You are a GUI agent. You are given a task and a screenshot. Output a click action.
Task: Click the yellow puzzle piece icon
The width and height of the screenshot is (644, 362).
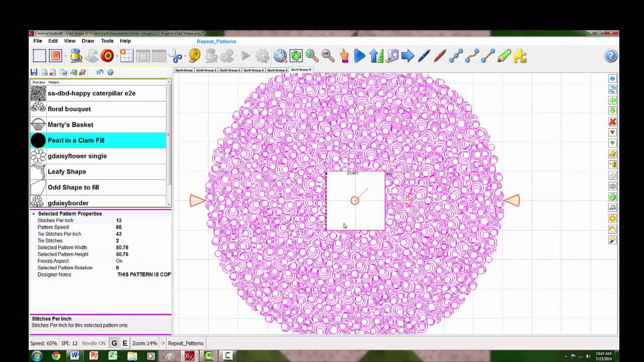point(520,56)
